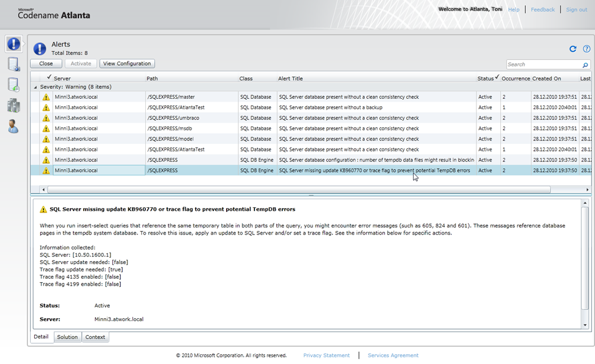Click the search magnifier icon

pos(585,65)
